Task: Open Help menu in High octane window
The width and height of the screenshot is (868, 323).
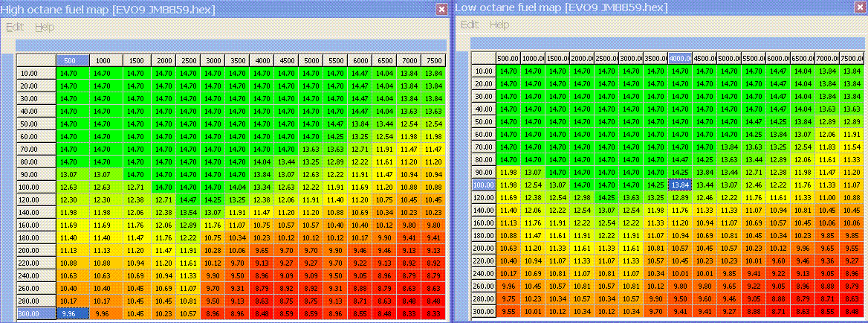Action: pos(45,27)
